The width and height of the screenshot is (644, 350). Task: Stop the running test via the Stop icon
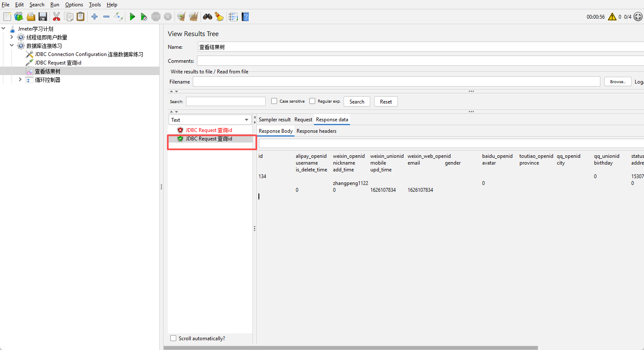[x=156, y=17]
